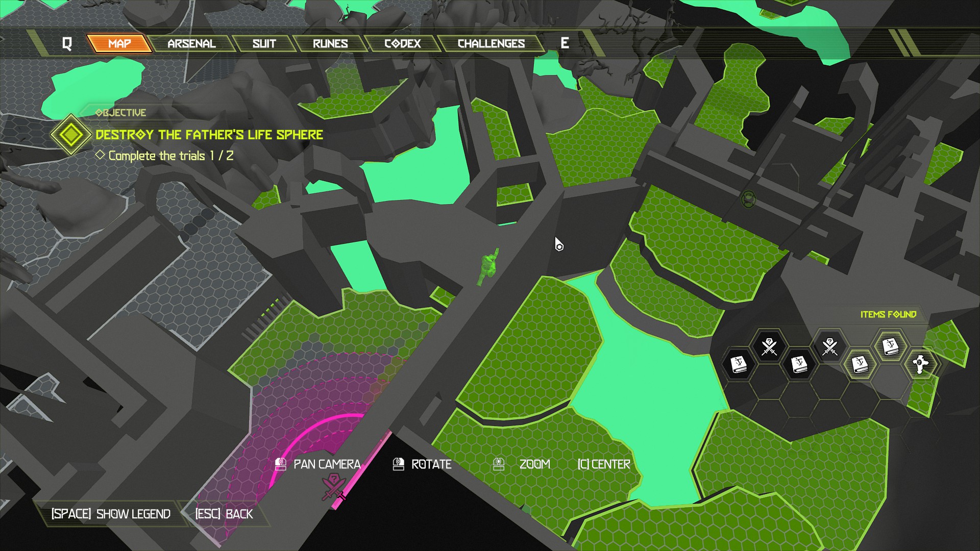Open the Codex tab
The height and width of the screenshot is (551, 980).
[402, 43]
